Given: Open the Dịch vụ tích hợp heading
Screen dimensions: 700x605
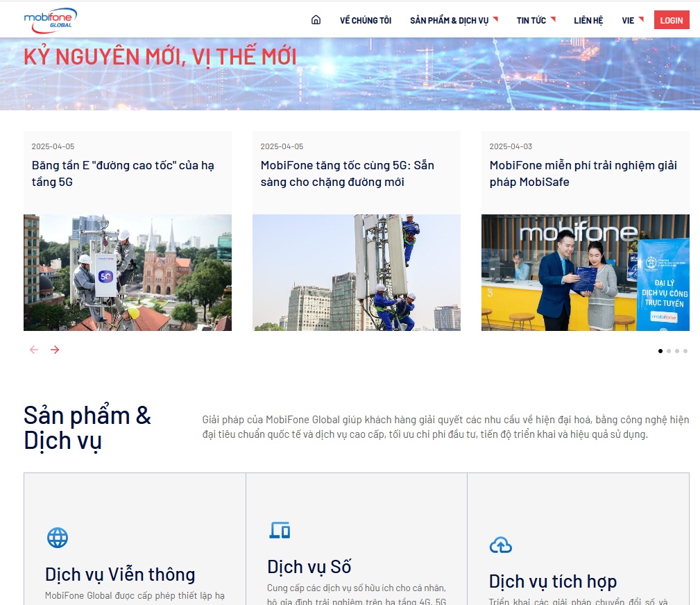Looking at the screenshot, I should pos(553,581).
